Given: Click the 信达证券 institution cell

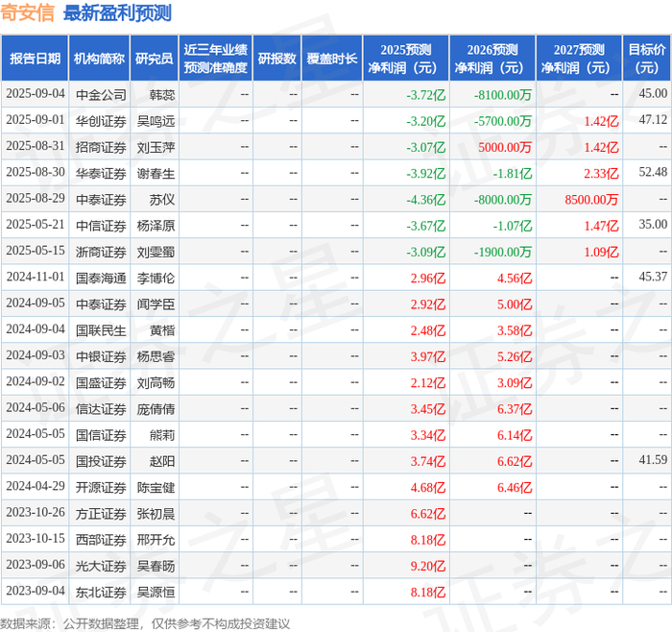Looking at the screenshot, I should [101, 408].
